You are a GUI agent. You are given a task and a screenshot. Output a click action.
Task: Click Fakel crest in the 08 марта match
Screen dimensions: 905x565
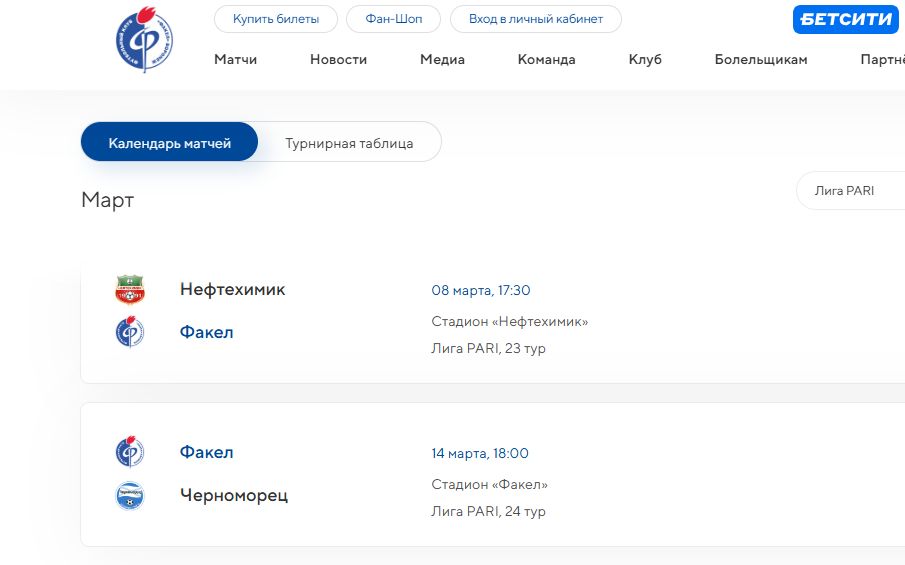(x=130, y=331)
